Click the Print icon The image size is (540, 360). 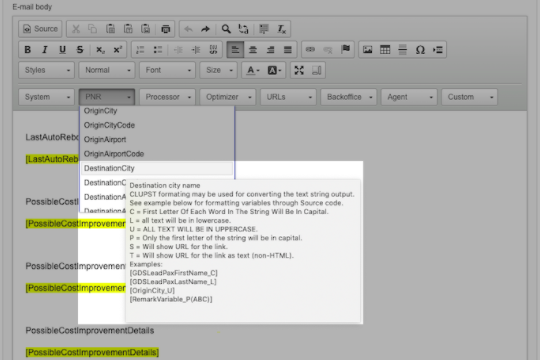tap(166, 29)
